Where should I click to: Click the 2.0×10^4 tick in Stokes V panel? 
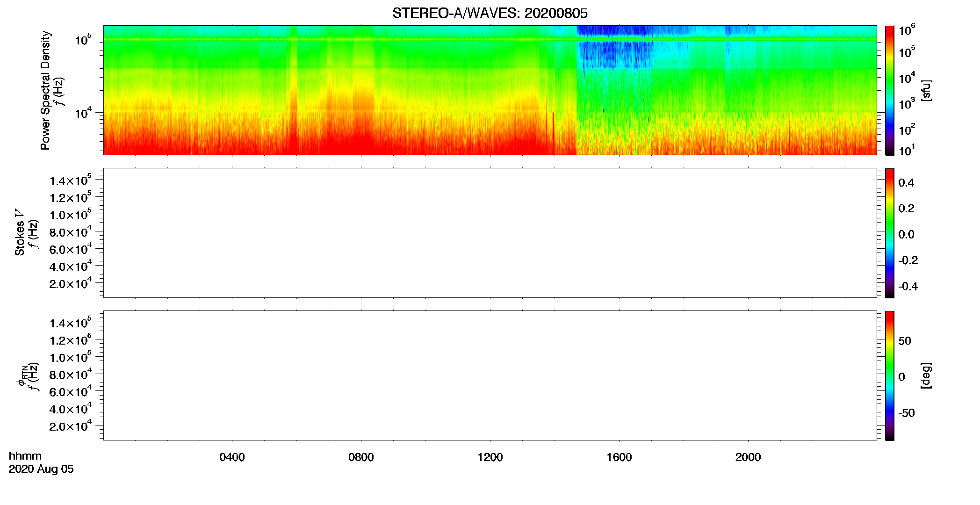(x=71, y=283)
